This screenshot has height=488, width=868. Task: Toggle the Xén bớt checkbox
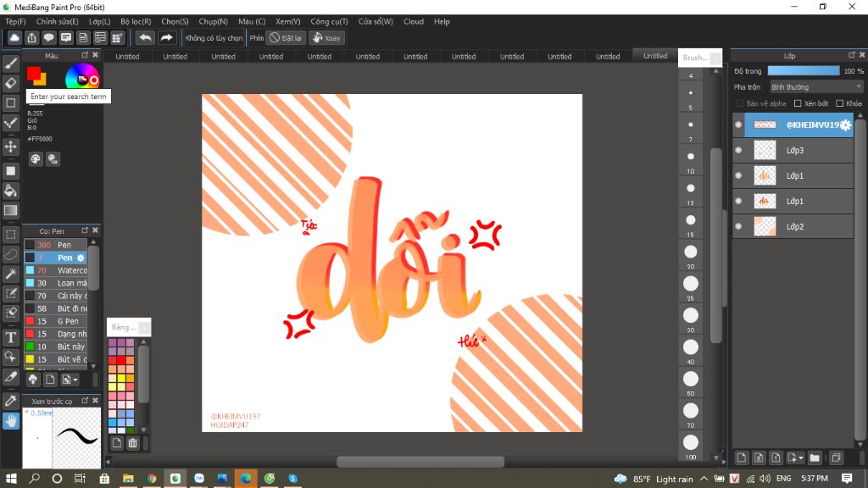[798, 103]
